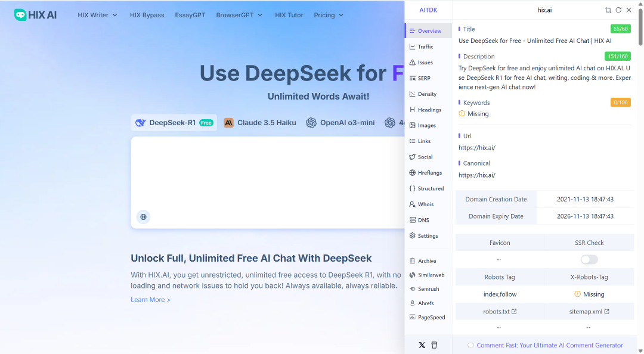
Task: Click the Robots Tag value index,follow
Action: 500,294
